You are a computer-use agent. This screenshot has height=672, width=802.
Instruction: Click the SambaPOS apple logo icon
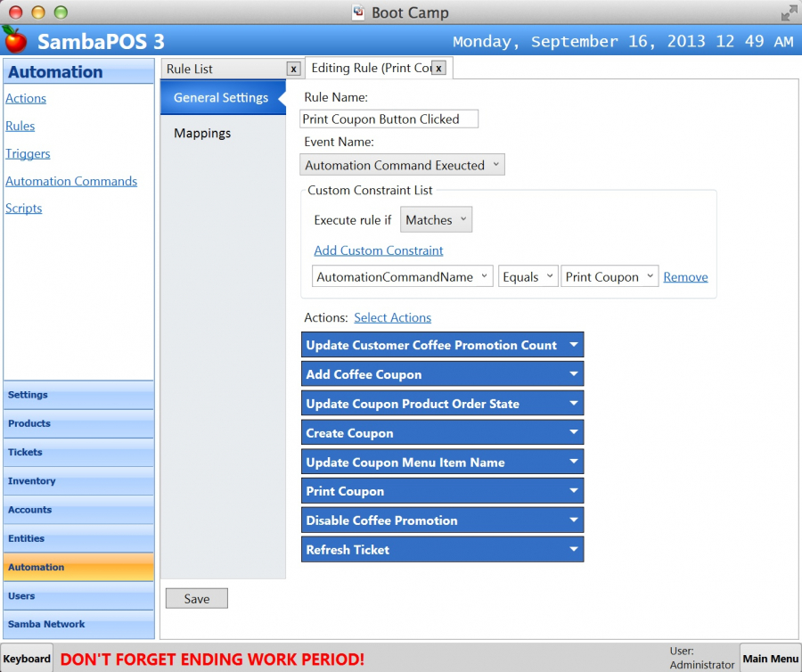tap(14, 39)
